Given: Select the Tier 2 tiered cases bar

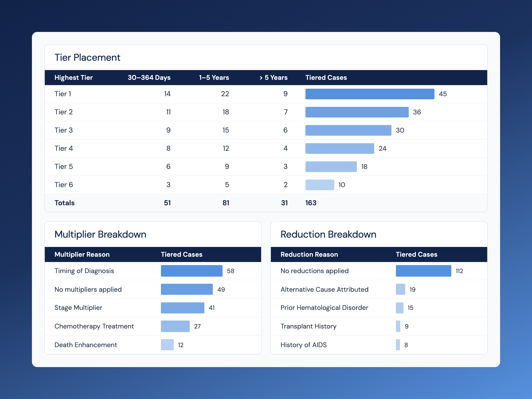Looking at the screenshot, I should [x=357, y=112].
